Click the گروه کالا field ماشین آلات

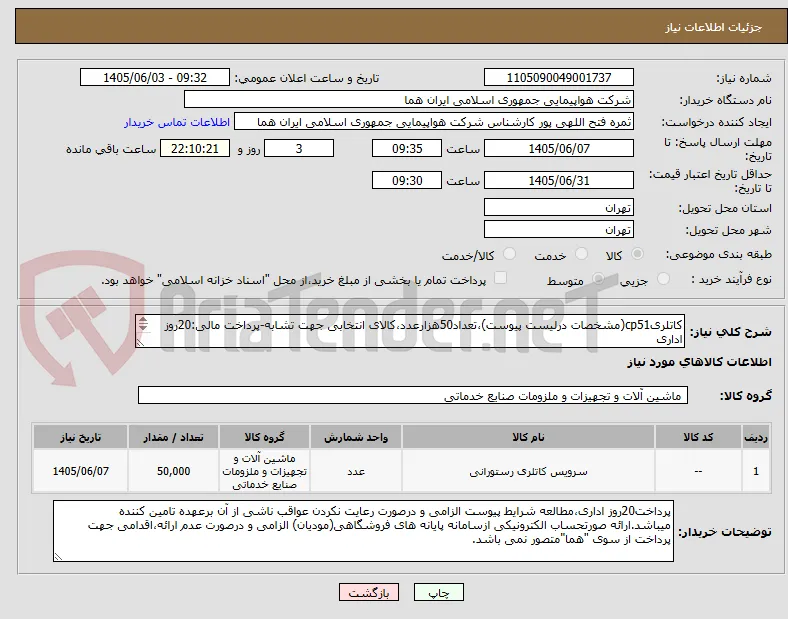[413, 395]
